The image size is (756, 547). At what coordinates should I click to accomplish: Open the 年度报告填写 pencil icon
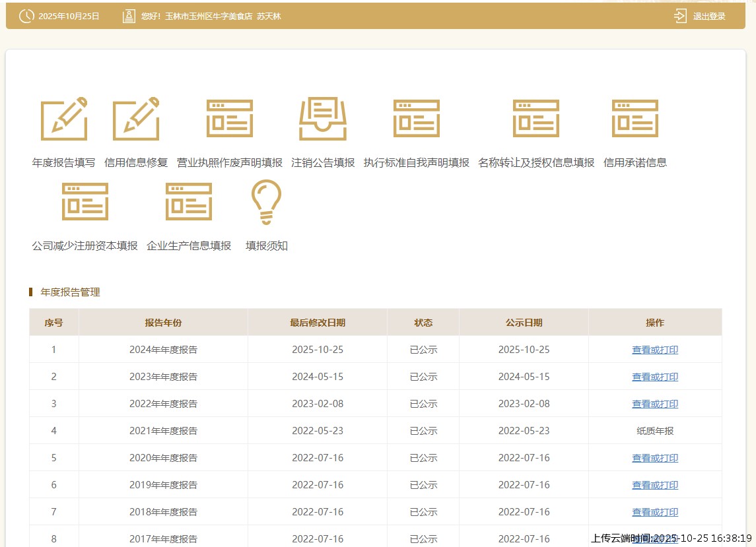63,119
